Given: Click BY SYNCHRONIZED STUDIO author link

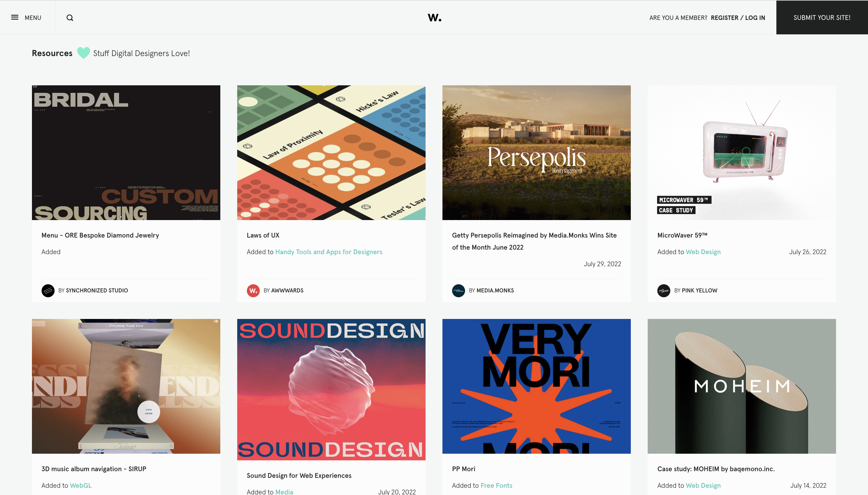Looking at the screenshot, I should (93, 290).
